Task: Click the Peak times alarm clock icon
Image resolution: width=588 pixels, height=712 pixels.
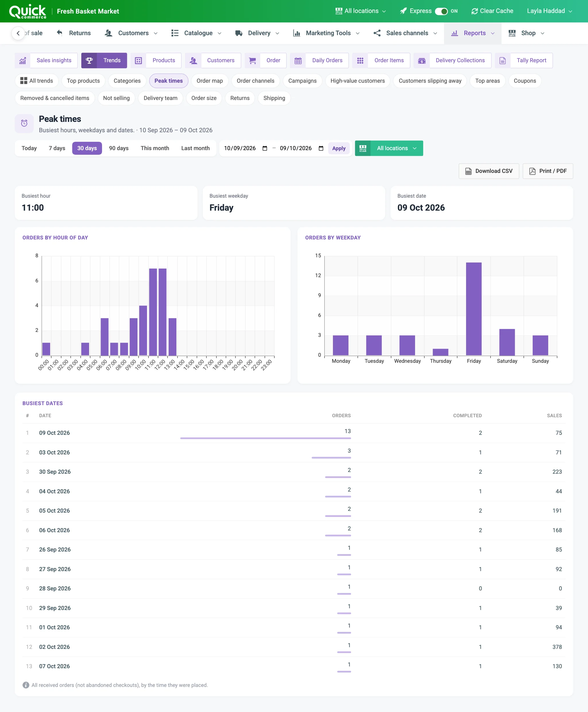Action: coord(24,124)
